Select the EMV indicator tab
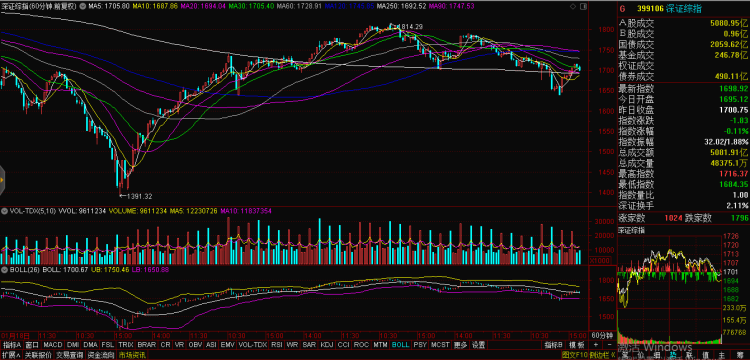Image resolution: width=750 pixels, height=360 pixels. (x=228, y=345)
